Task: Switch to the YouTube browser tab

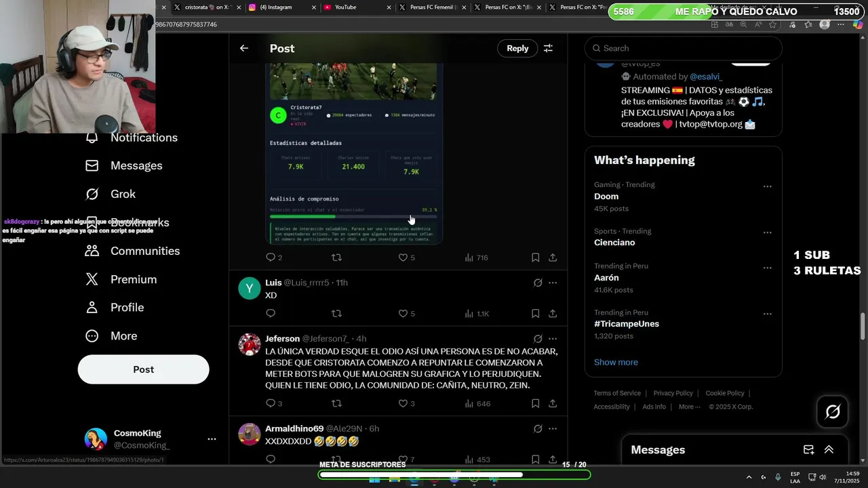Action: [x=356, y=7]
